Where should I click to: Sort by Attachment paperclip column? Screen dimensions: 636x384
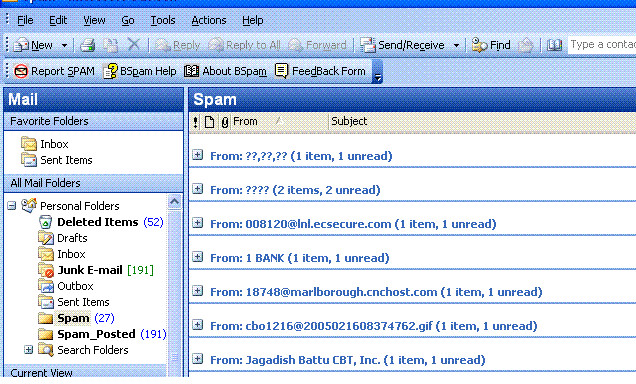click(x=225, y=122)
